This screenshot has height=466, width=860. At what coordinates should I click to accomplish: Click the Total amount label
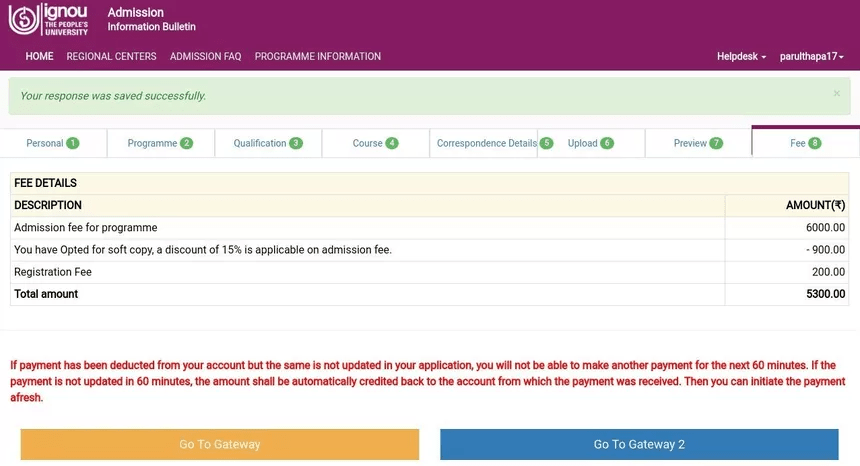[x=46, y=294]
